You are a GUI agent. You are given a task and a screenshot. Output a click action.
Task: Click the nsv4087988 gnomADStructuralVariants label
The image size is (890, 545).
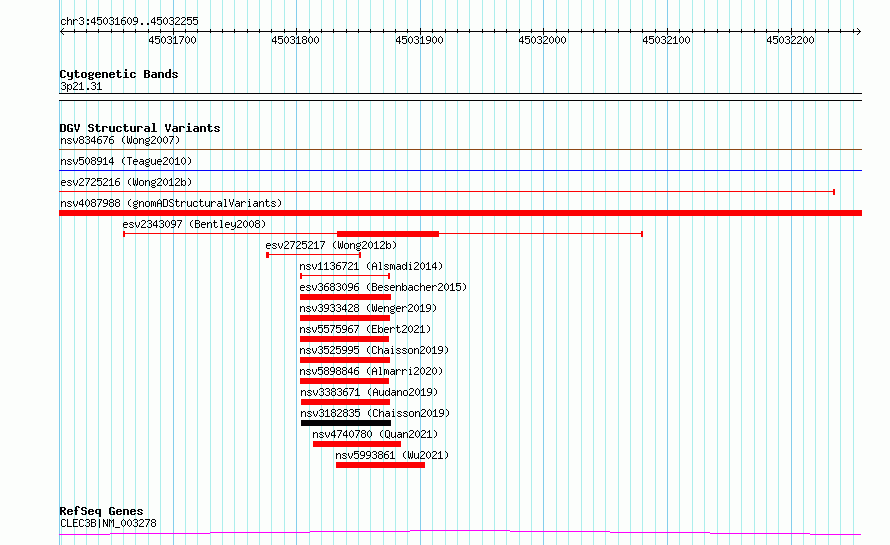170,203
